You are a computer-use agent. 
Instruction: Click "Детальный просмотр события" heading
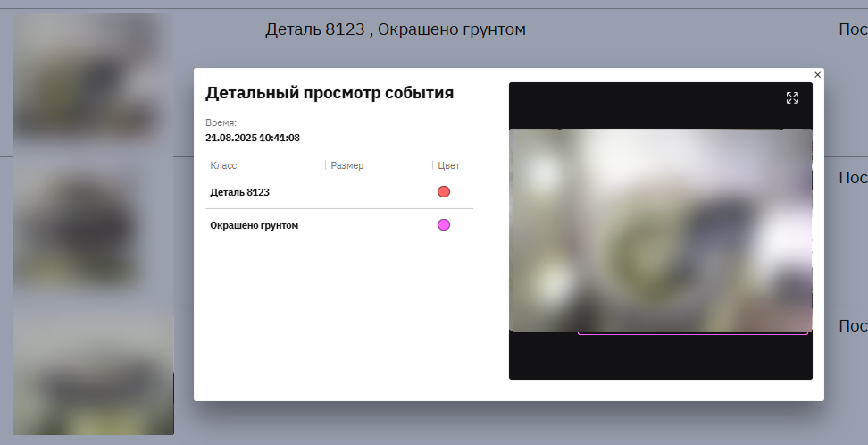(x=330, y=93)
